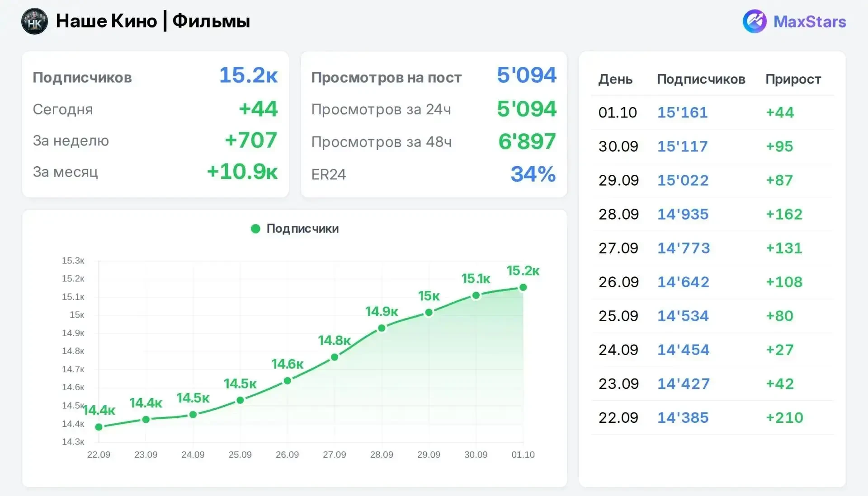Click the День column header

click(615, 80)
